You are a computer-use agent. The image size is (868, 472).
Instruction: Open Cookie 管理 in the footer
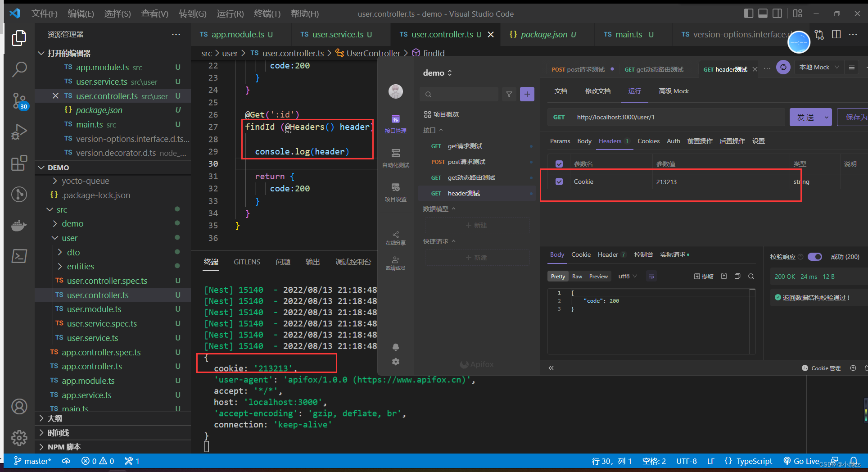(x=821, y=368)
